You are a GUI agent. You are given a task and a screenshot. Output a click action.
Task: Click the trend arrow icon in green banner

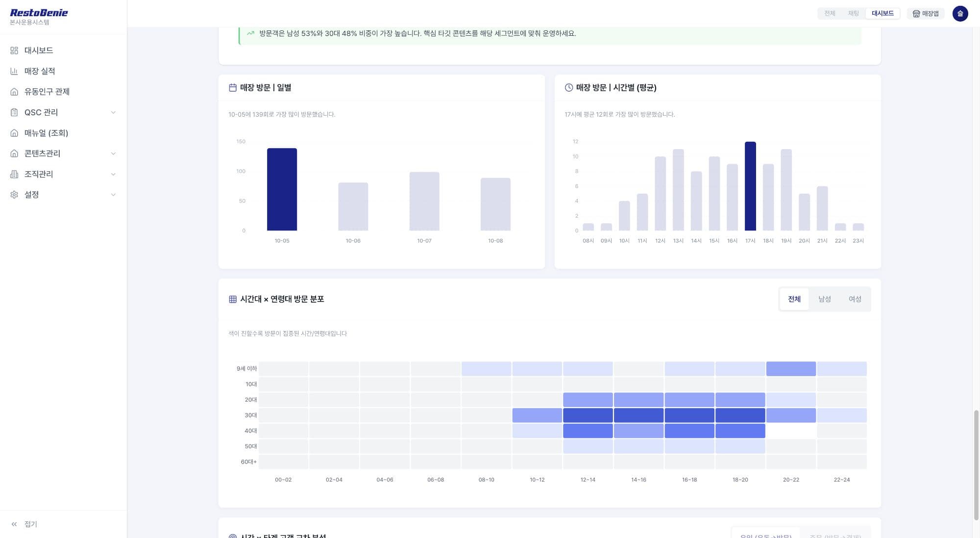tap(250, 33)
